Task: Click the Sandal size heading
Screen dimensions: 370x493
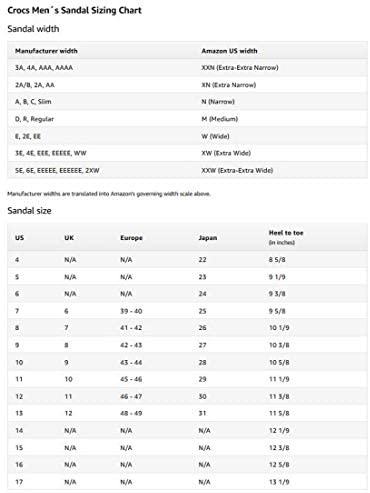Action: tap(29, 211)
